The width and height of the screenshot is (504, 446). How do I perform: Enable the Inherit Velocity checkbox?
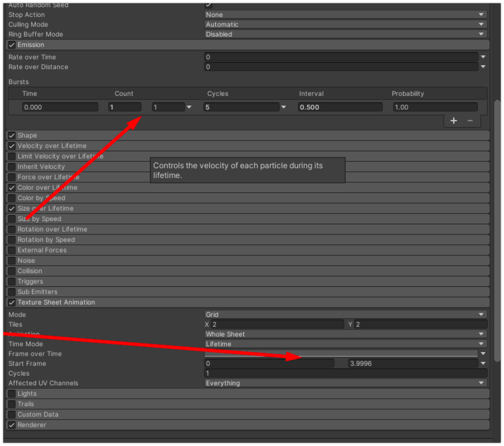tap(12, 167)
